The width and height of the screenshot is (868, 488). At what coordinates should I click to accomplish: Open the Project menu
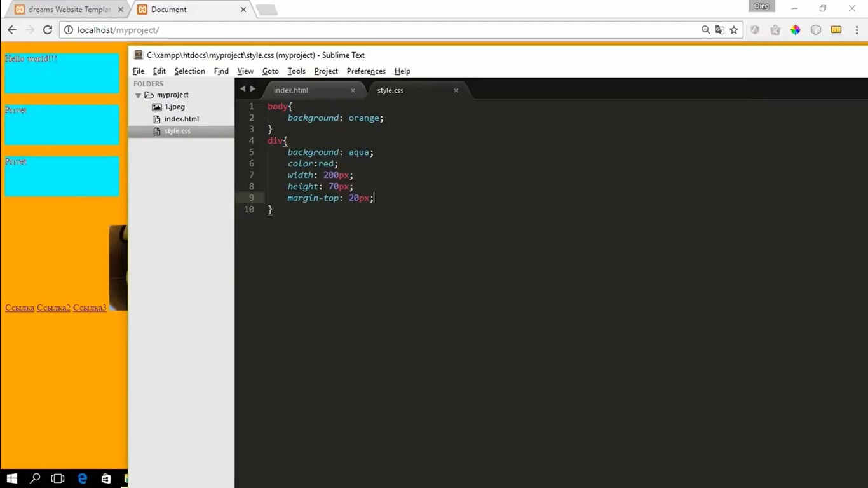click(326, 71)
